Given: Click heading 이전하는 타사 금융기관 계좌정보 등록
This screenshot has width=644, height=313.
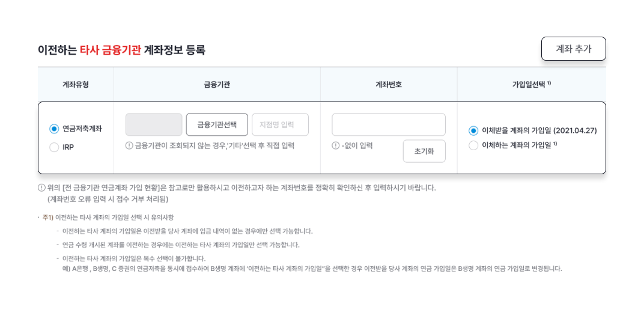Looking at the screenshot, I should click(121, 50).
